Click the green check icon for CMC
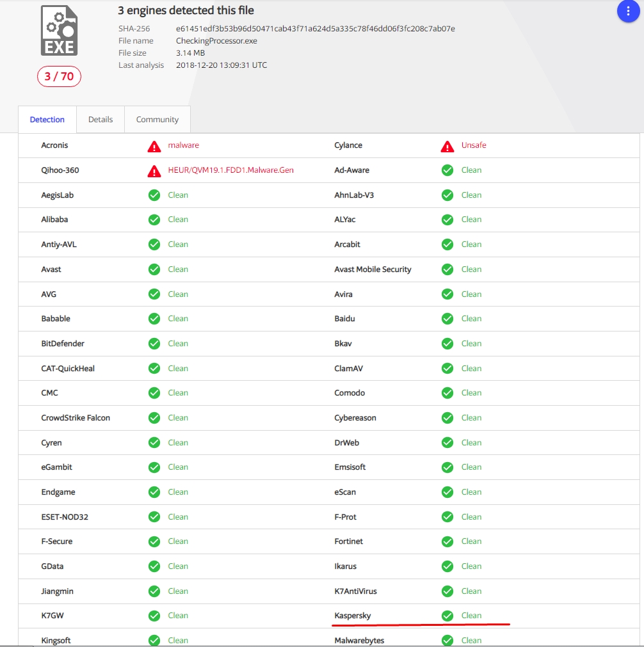644x647 pixels. tap(154, 393)
